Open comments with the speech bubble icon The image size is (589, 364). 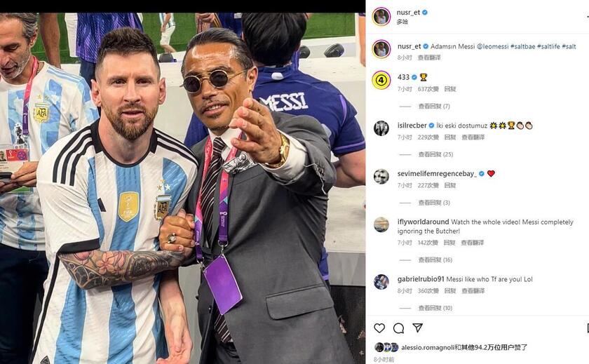pyautogui.click(x=398, y=328)
